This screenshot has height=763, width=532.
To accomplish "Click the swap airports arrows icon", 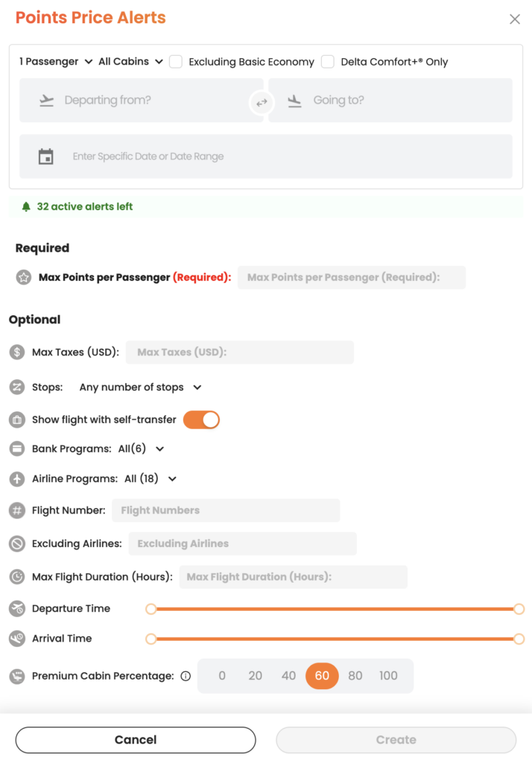I will 262,103.
